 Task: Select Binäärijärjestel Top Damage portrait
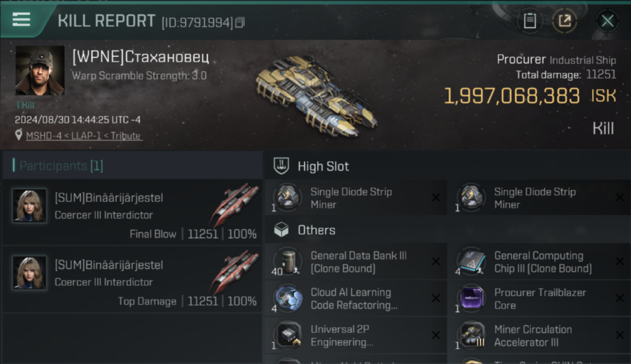[x=30, y=273]
